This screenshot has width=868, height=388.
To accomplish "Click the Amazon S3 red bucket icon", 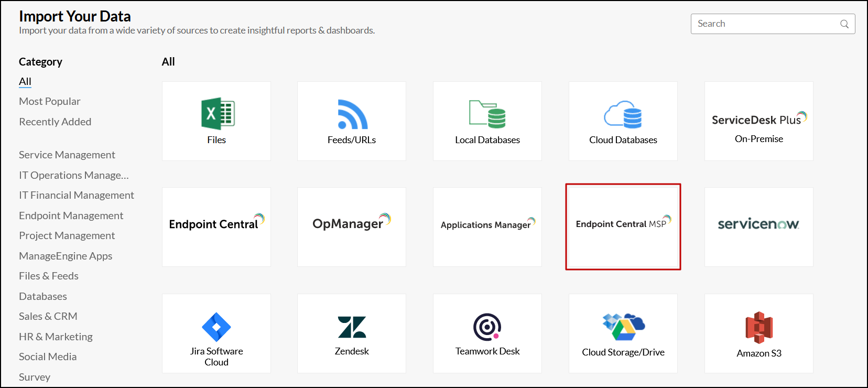I will [x=759, y=328].
